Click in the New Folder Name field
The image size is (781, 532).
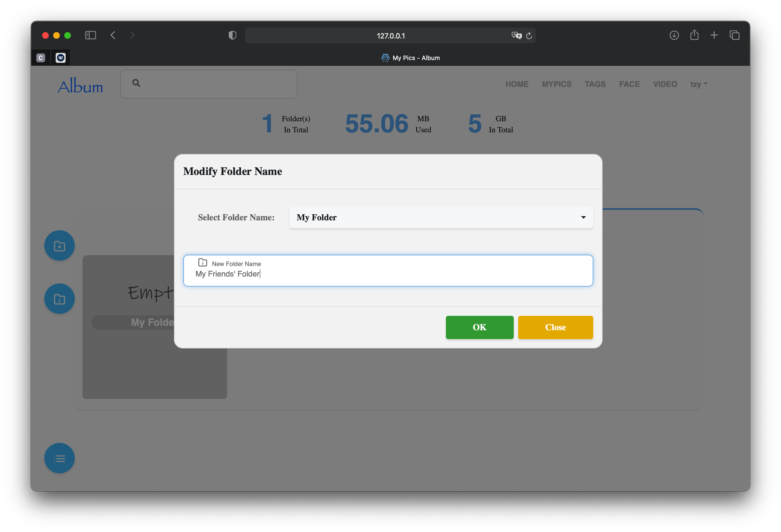[x=388, y=270]
